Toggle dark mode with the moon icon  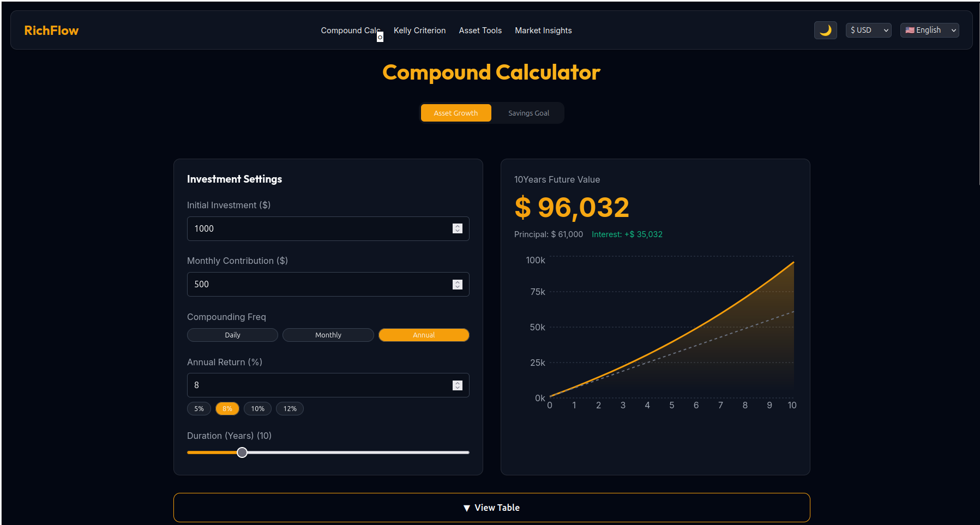[x=825, y=30]
